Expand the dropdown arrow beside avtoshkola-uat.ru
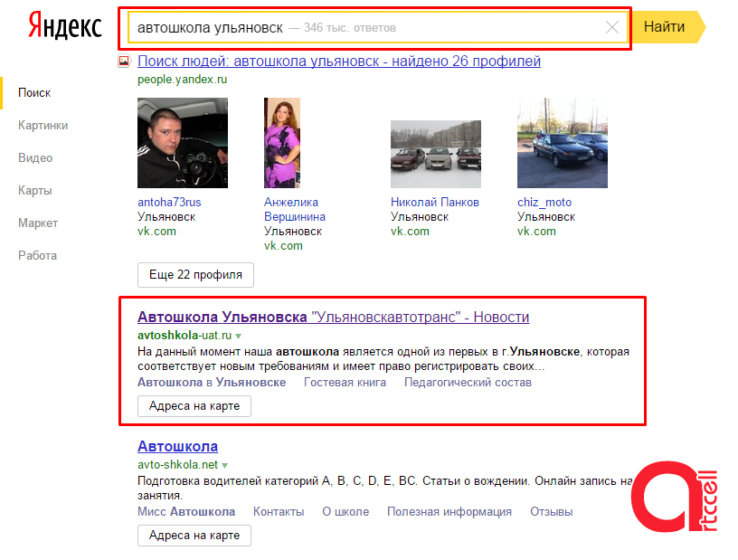The image size is (738, 560). tap(239, 337)
